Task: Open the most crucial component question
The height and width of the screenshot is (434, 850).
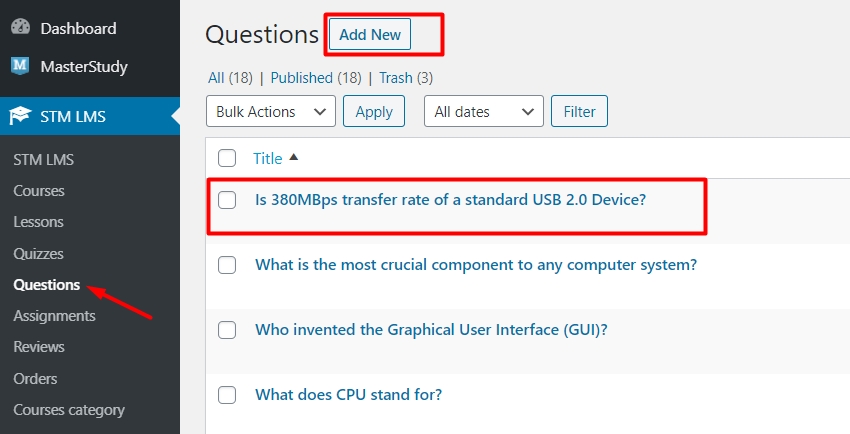Action: 476,265
